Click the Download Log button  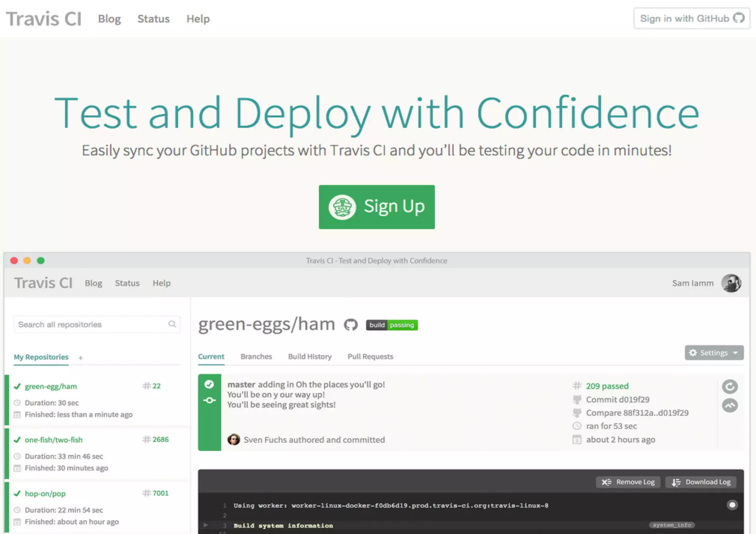(701, 482)
